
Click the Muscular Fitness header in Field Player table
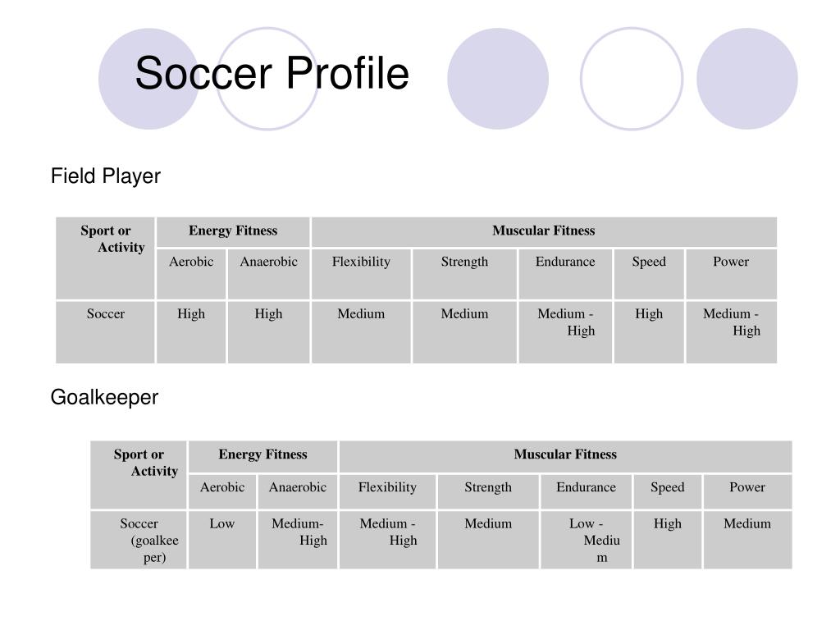[544, 231]
